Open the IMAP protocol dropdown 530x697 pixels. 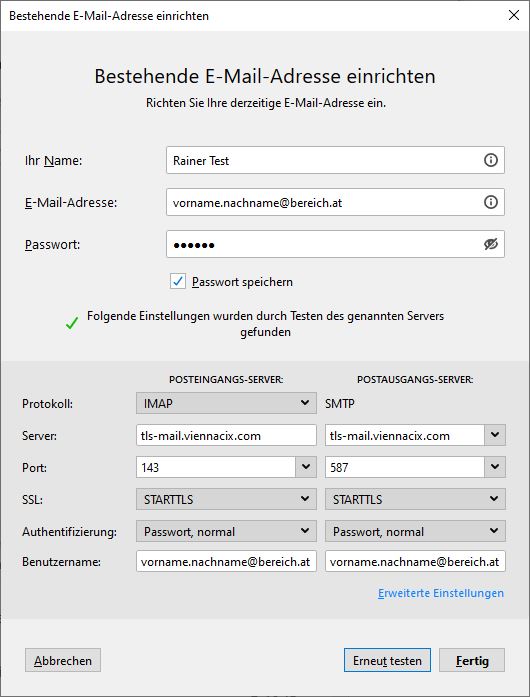tap(226, 403)
